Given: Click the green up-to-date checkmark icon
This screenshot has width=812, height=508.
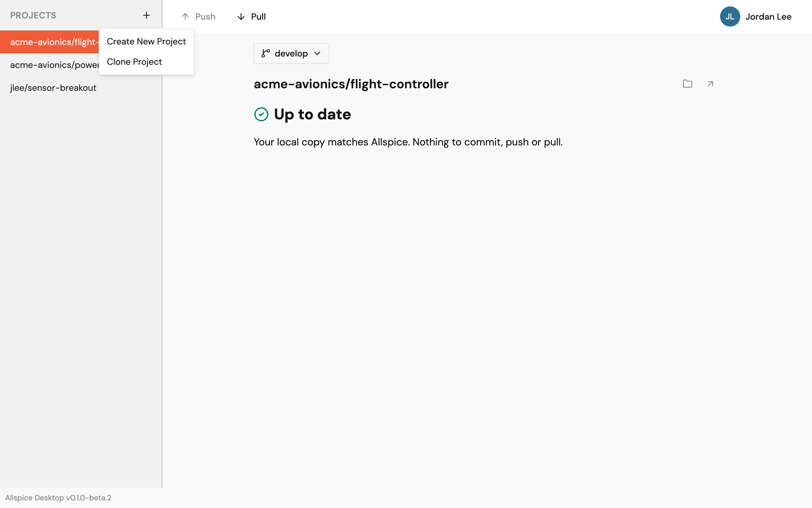Looking at the screenshot, I should 261,114.
